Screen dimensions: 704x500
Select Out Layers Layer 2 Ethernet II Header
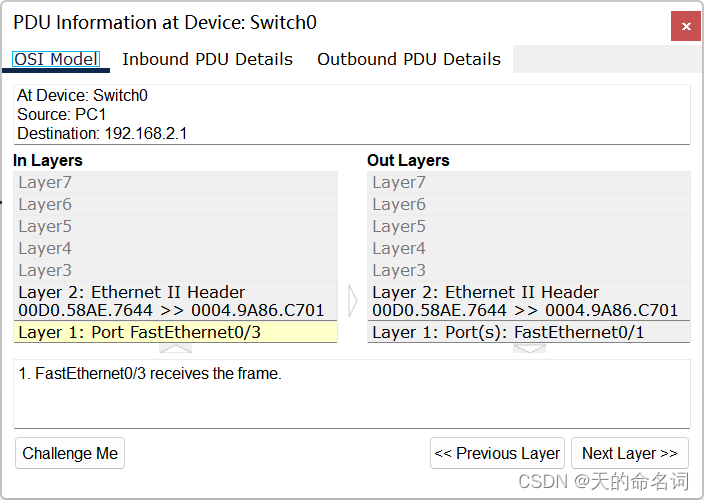tap(529, 301)
